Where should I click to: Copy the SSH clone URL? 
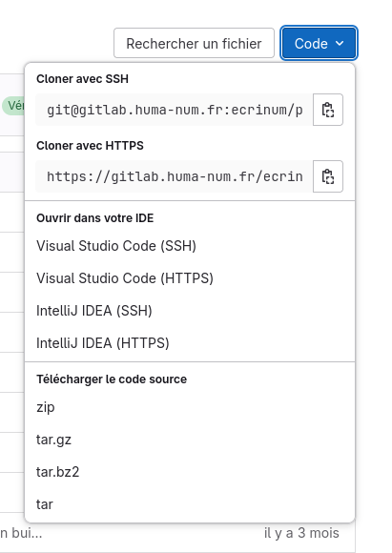[x=328, y=110]
